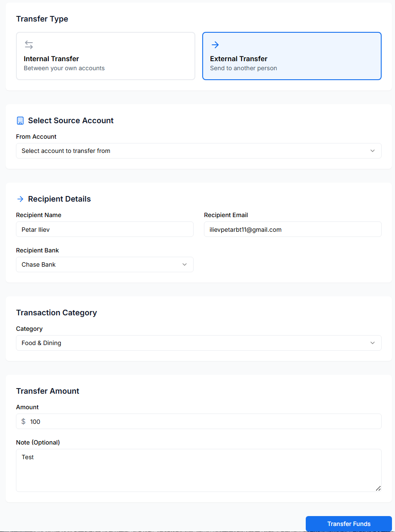
Task: Click the resize handle of the Note box
Action: click(378, 488)
